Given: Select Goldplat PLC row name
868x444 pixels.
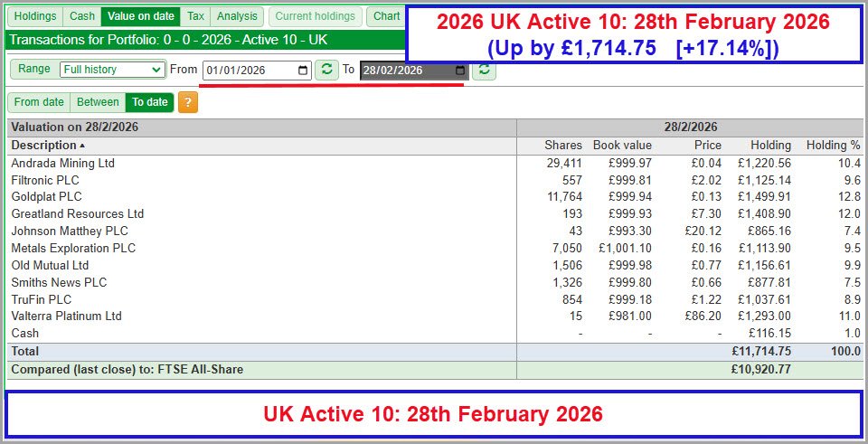Looking at the screenshot, I should point(46,197).
